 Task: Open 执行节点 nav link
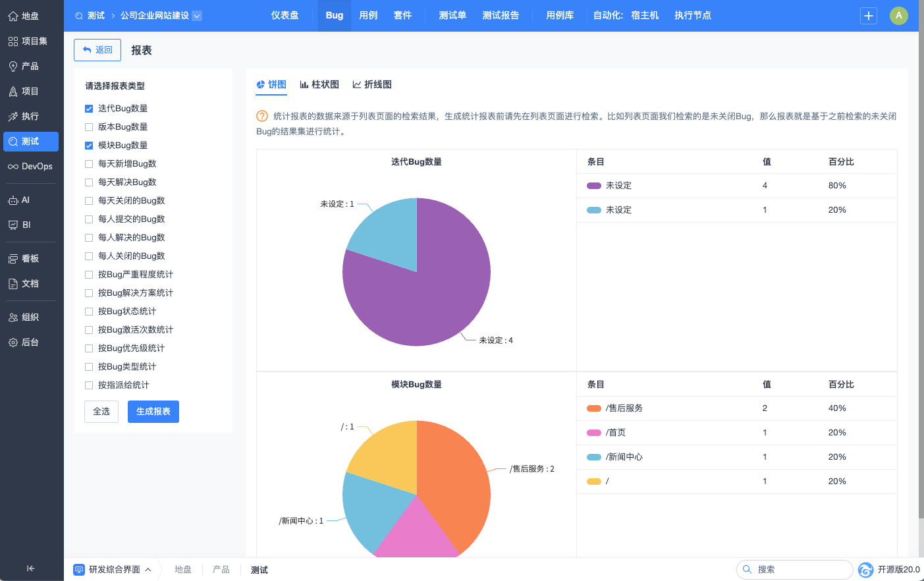pos(693,15)
